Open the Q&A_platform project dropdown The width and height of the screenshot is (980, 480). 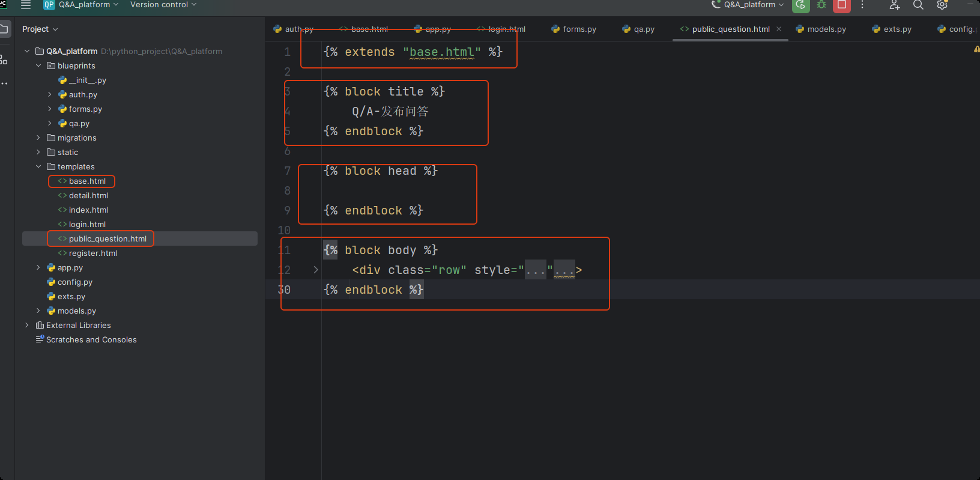pyautogui.click(x=81, y=5)
